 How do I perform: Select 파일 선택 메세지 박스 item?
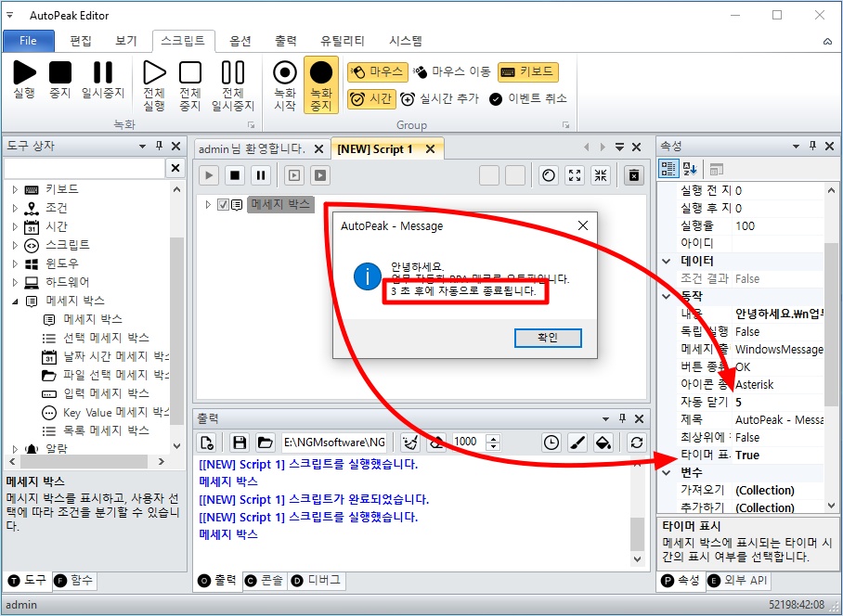pyautogui.click(x=106, y=375)
